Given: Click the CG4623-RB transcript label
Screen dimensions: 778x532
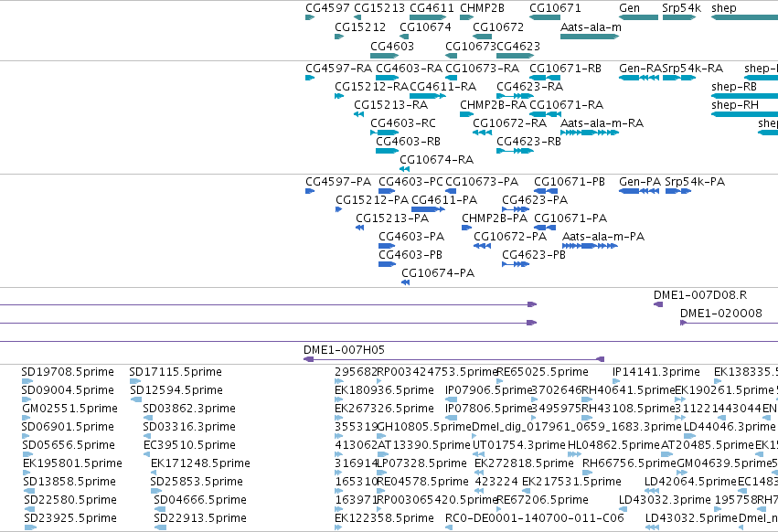Looking at the screenshot, I should point(529,141).
